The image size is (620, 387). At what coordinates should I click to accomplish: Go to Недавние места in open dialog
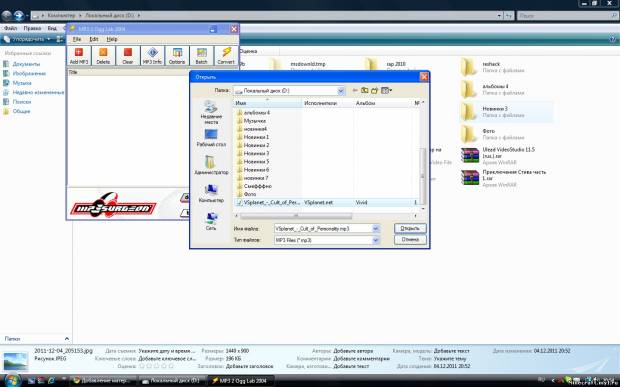[x=211, y=113]
